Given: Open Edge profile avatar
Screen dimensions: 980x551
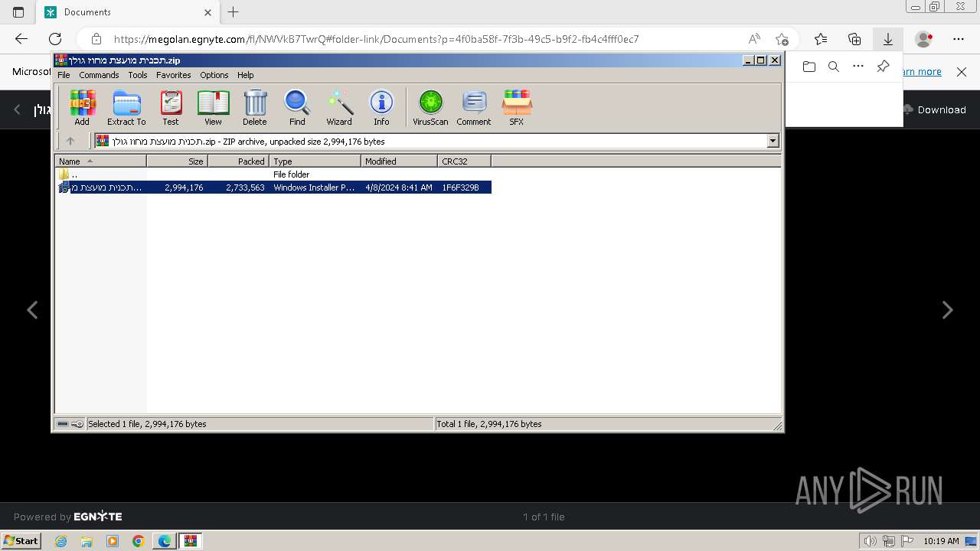Looking at the screenshot, I should [x=924, y=39].
